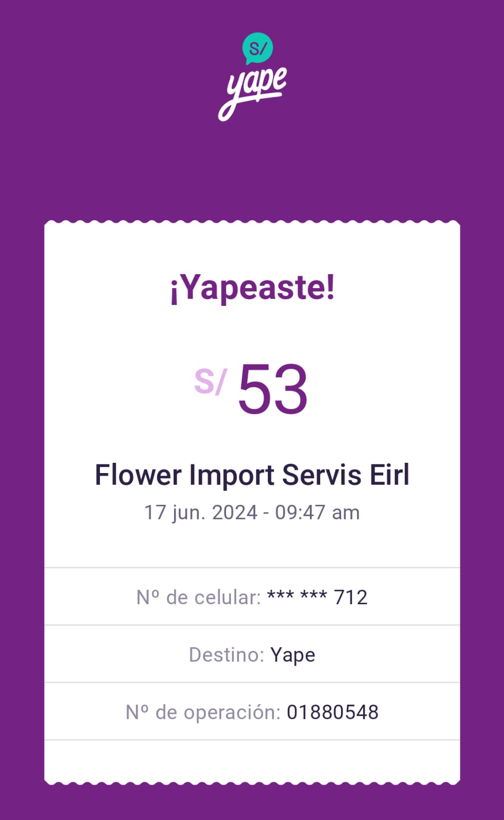The image size is (504, 820).
Task: Tap the amount 53
Action: click(x=272, y=388)
